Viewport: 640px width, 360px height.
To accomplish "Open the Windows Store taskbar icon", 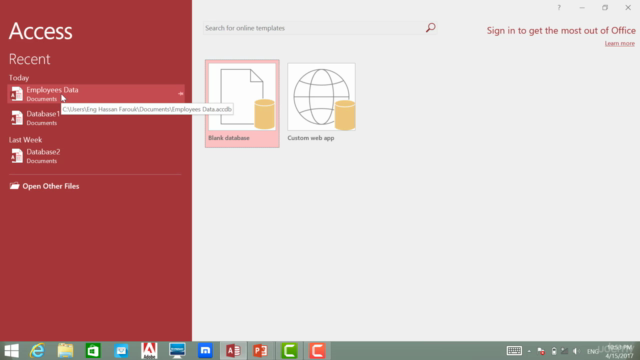I will pos(93,351).
